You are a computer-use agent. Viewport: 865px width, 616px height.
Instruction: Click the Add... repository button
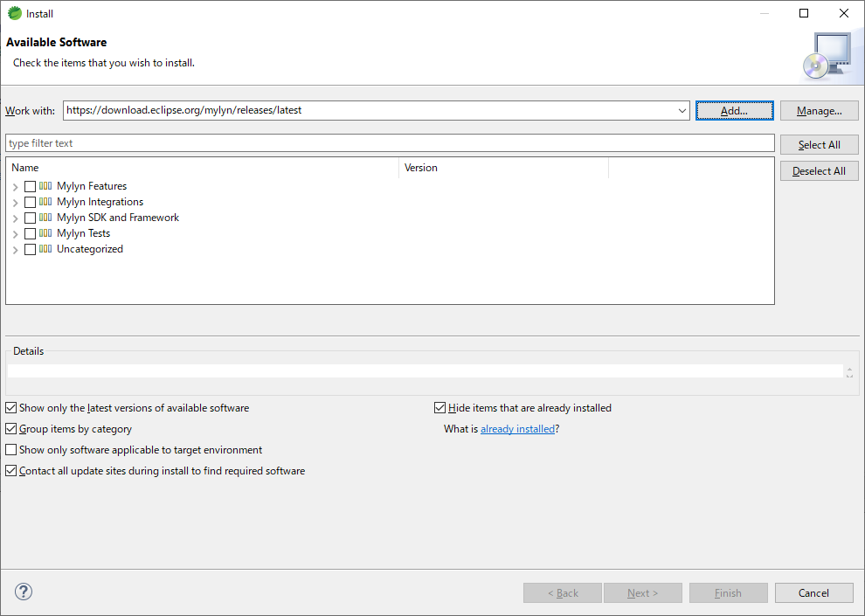[734, 111]
